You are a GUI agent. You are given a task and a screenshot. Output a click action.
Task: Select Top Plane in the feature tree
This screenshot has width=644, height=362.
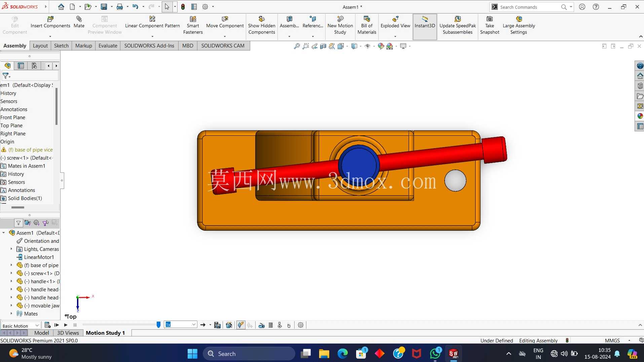11,125
